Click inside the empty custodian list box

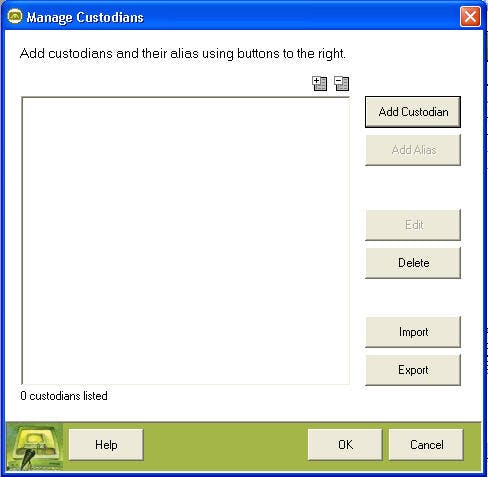pos(186,241)
